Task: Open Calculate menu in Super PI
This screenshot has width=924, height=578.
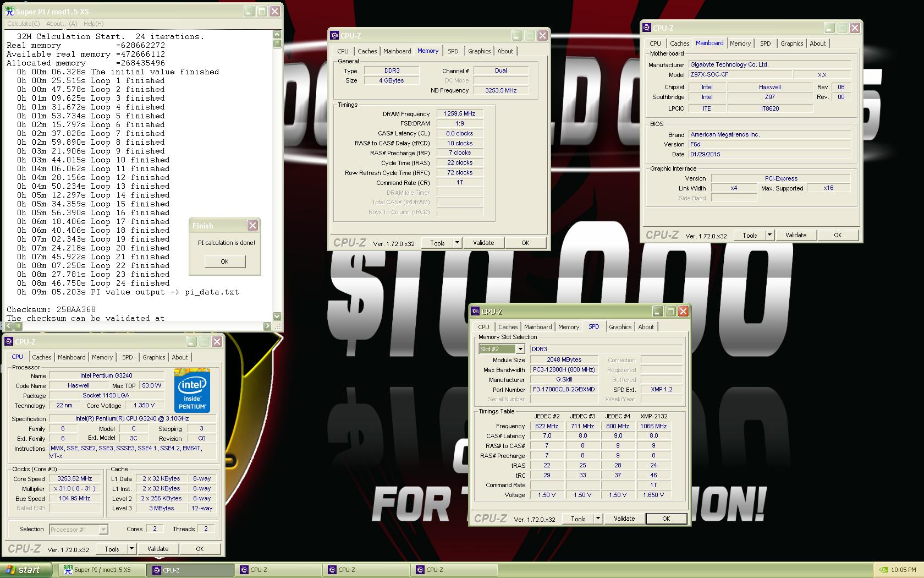Action: pos(23,24)
